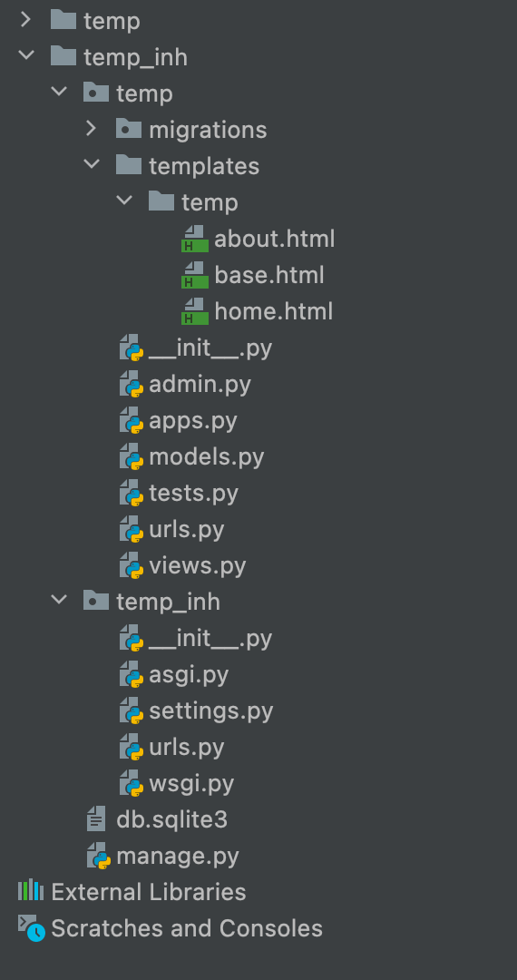Screen dimensions: 517x980
Task: Select the base.html file name
Action: coord(269,275)
